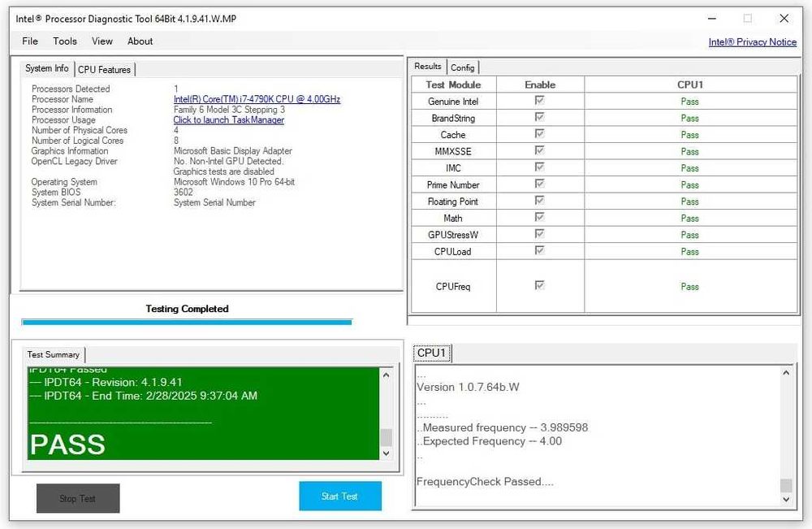812x529 pixels.
Task: Click CPU1 output scrollbar up arrow
Action: pos(786,372)
